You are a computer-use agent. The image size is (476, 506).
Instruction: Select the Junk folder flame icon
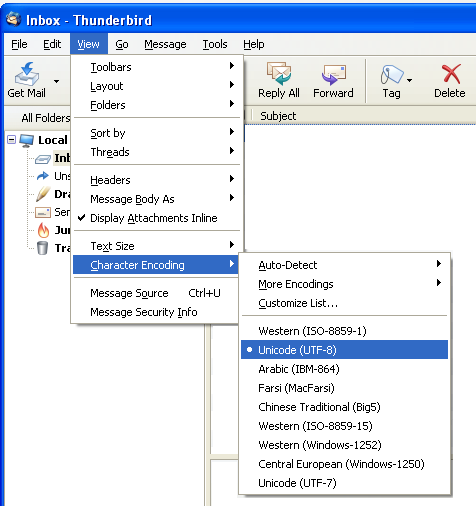click(43, 230)
